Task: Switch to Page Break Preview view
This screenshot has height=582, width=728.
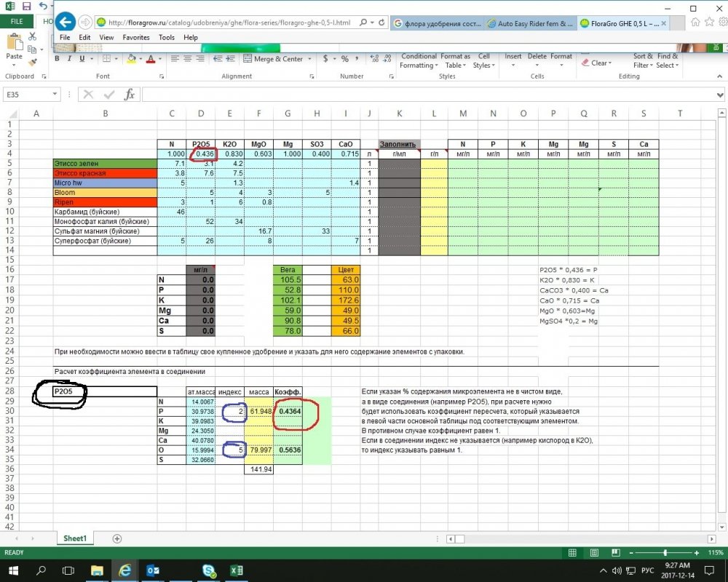Action: click(616, 552)
